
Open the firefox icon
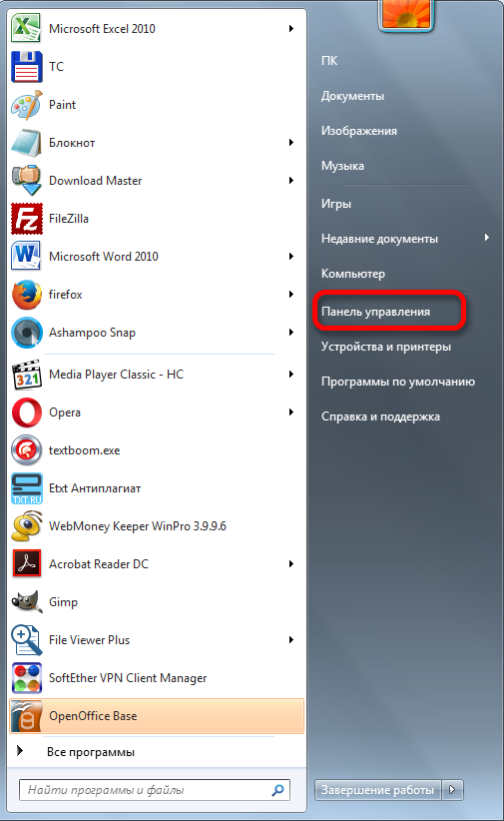[26, 295]
